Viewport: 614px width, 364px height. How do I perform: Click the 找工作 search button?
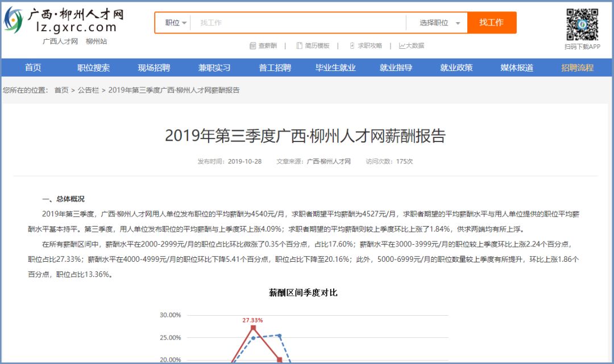coord(492,23)
